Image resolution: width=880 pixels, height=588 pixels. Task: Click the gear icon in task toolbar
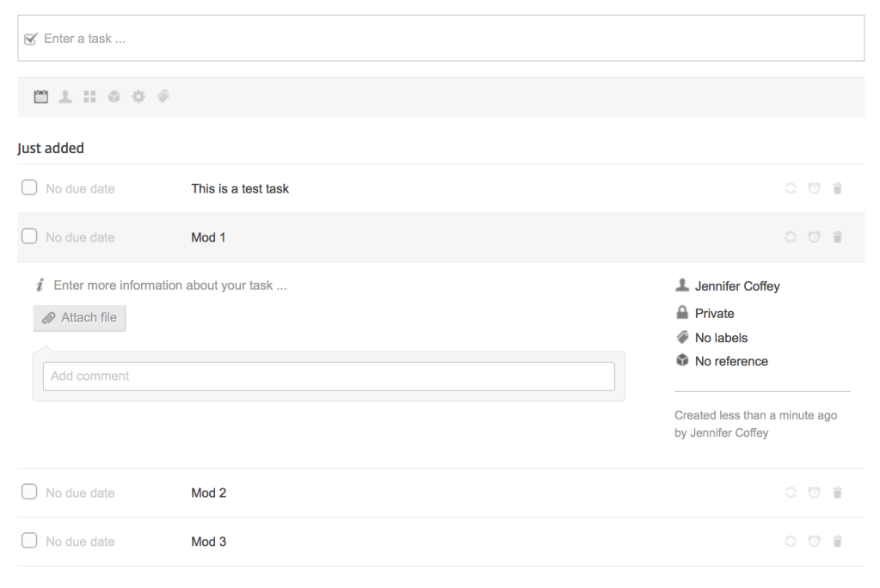click(x=136, y=98)
